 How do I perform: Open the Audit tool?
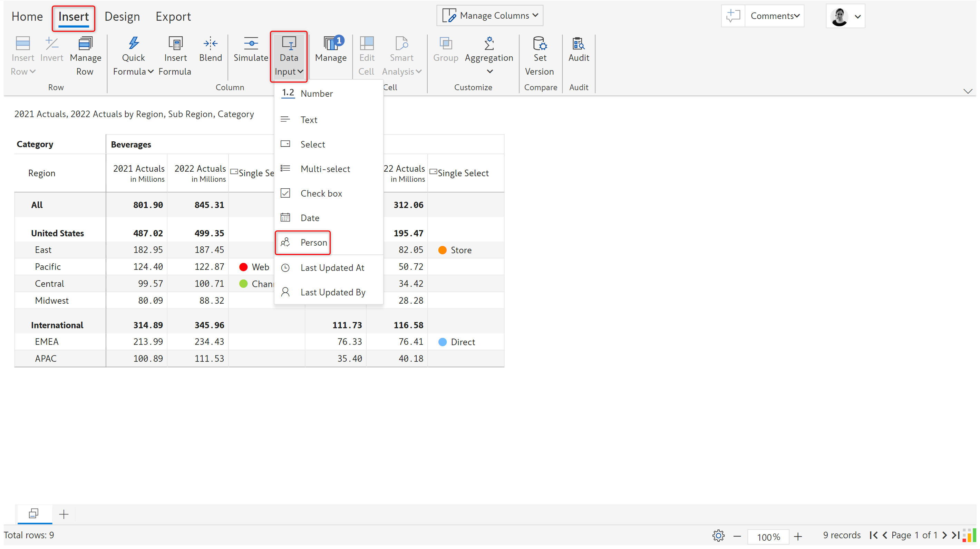578,50
